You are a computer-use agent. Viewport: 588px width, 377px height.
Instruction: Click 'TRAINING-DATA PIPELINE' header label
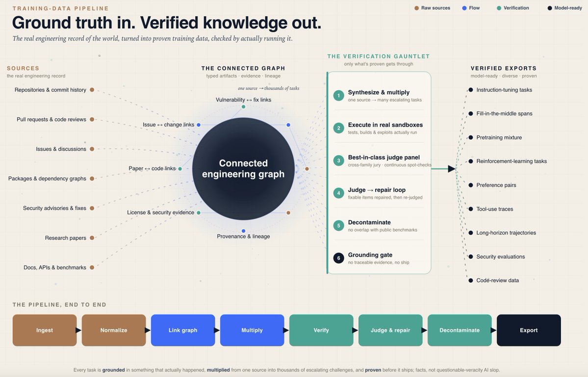[60, 8]
